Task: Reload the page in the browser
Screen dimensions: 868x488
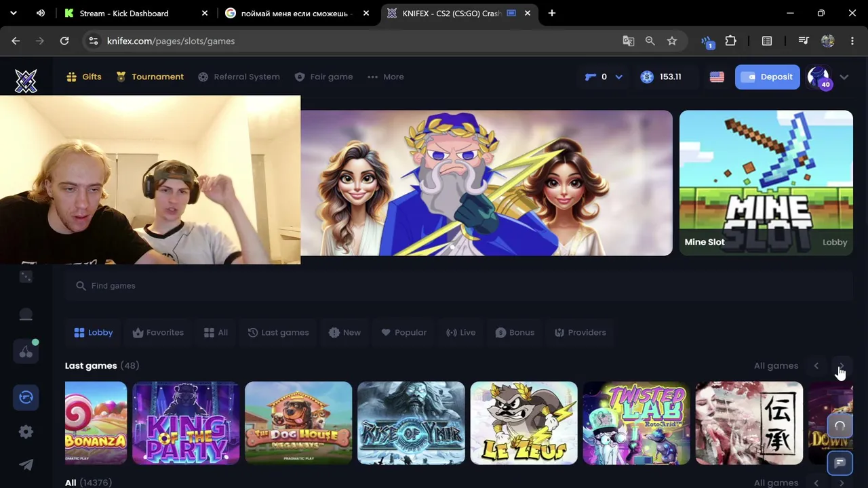Action: 64,41
